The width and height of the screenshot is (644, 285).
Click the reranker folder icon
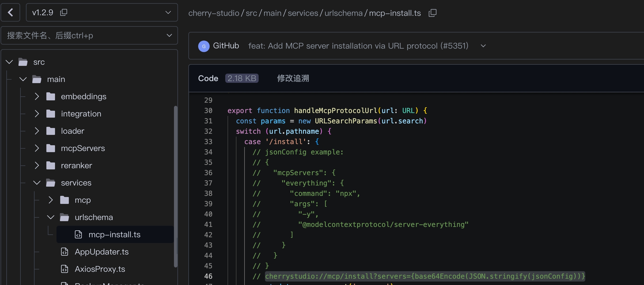click(51, 165)
